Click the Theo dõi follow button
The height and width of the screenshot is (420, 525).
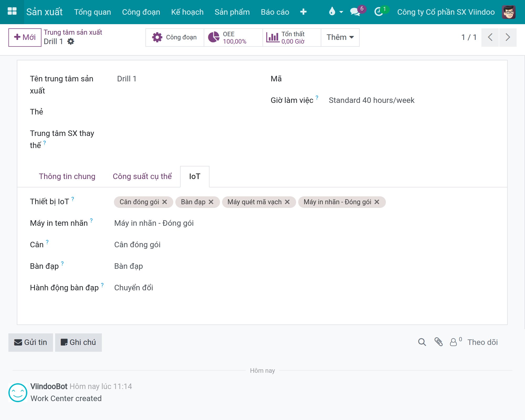[x=482, y=342]
